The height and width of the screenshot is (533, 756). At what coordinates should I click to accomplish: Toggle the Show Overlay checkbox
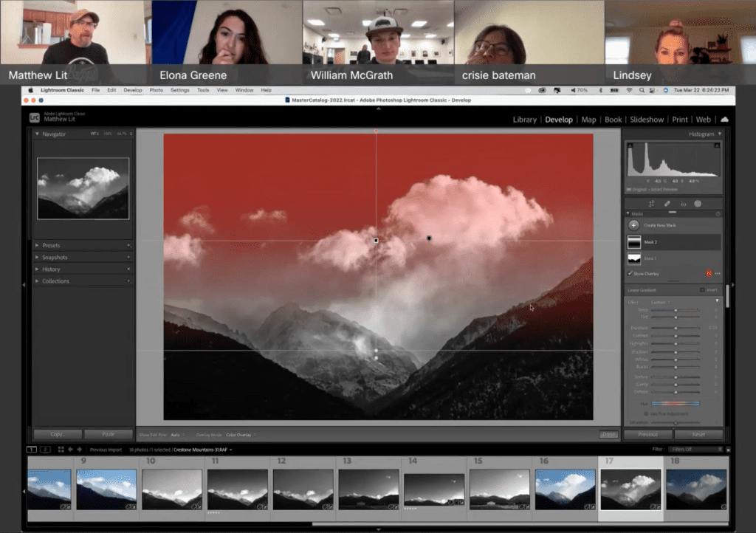(x=630, y=273)
